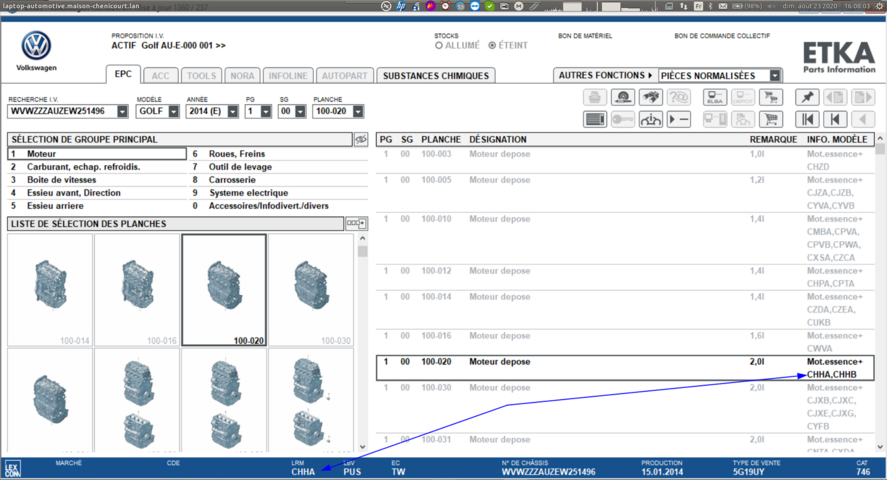Screen dimensions: 887x480
Task: Go to previous illustration with single-bar arrow
Action: 834,119
